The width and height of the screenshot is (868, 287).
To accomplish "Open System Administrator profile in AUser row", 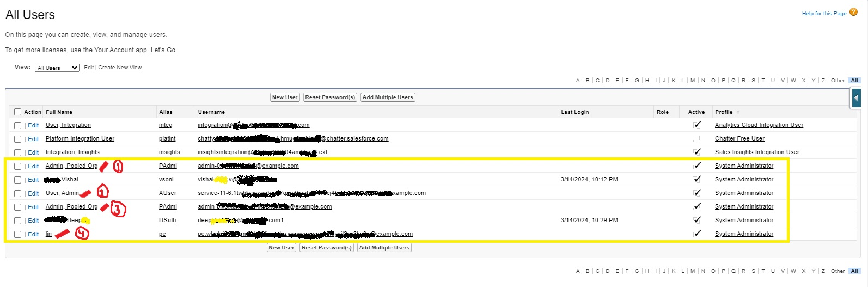I will pyautogui.click(x=744, y=193).
